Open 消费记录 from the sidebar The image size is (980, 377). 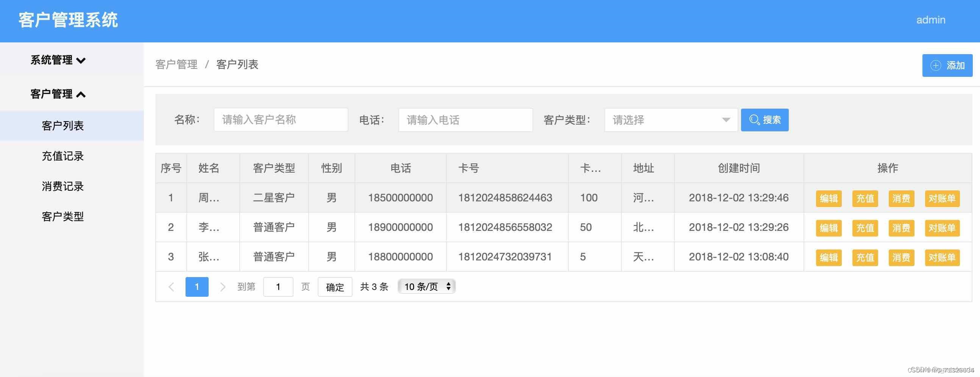tap(62, 186)
